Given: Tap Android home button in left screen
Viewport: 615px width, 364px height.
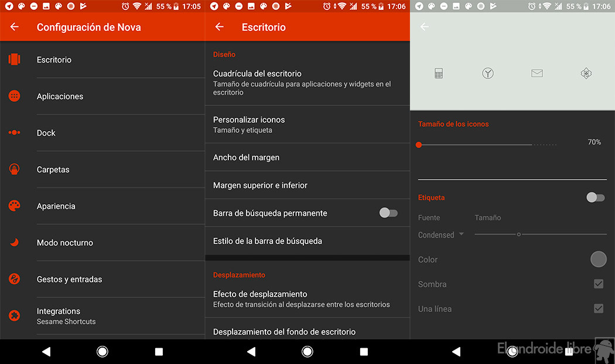Looking at the screenshot, I should 102,352.
